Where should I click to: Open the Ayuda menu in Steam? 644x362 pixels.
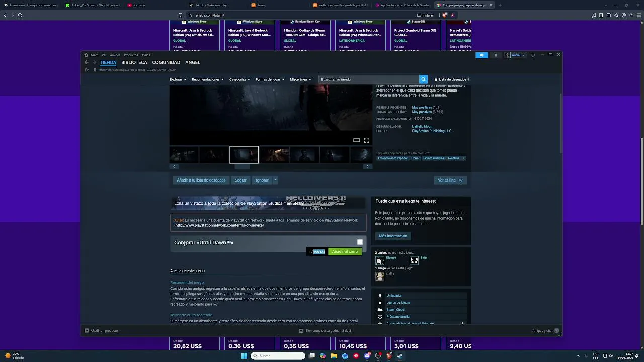coord(146,55)
